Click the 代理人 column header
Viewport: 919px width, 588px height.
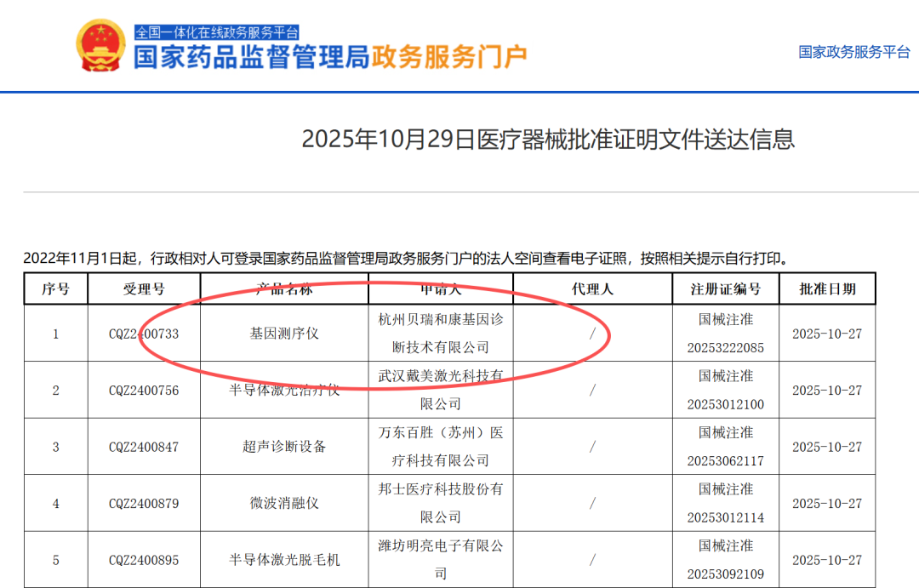(592, 289)
